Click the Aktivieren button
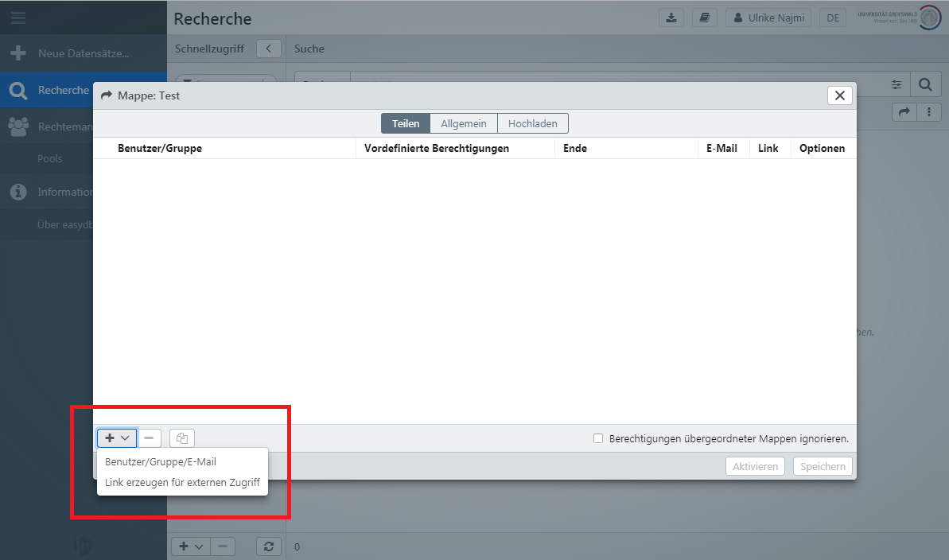The image size is (949, 560). [755, 466]
